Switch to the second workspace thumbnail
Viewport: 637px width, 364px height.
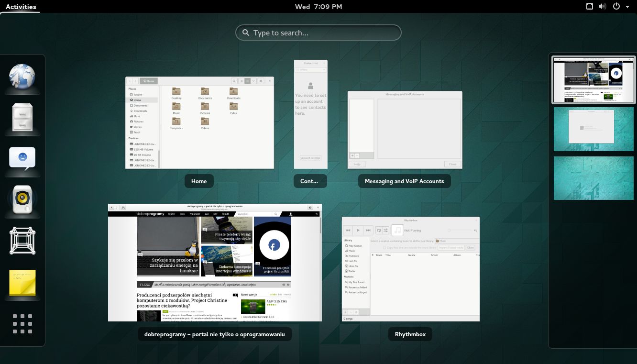point(593,129)
